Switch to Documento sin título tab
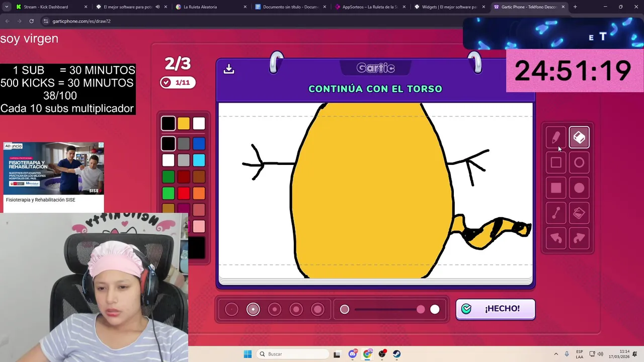The width and height of the screenshot is (644, 362). click(x=291, y=7)
